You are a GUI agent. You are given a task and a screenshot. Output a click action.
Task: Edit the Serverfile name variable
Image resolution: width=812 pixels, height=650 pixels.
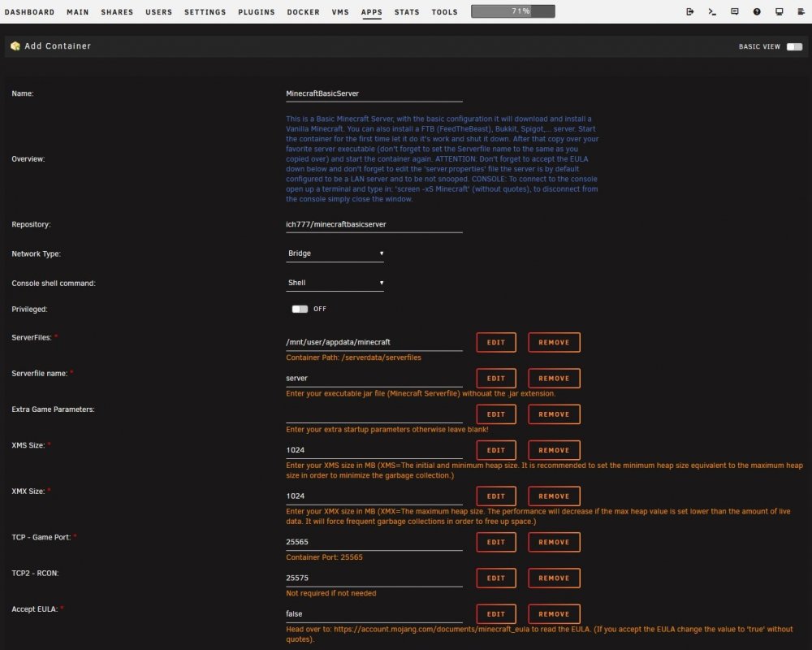(496, 379)
